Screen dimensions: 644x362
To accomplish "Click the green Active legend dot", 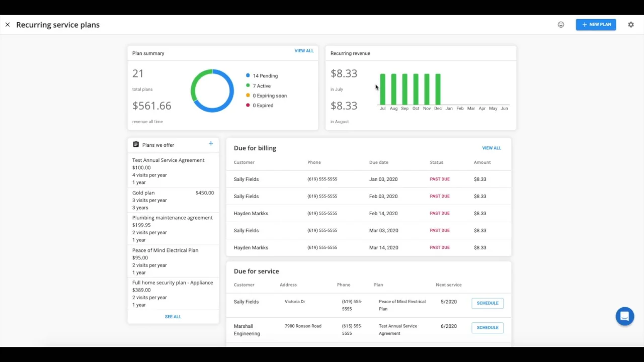I will point(248,85).
